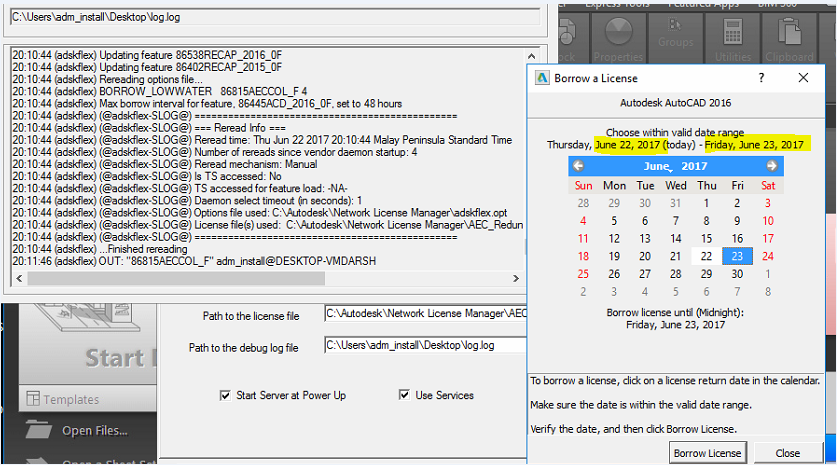Toggle Start Server at Power Up checkbox
Screen dimensions: 837x465
click(225, 395)
